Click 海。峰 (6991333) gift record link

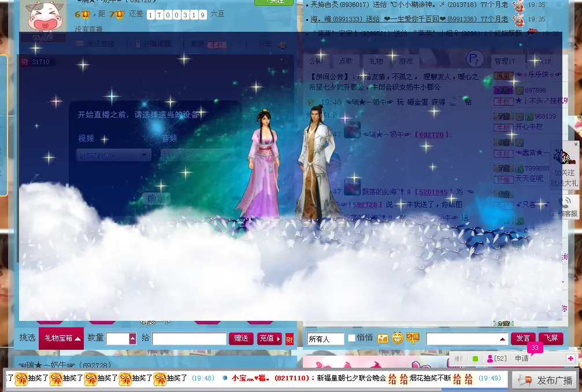[x=409, y=19]
